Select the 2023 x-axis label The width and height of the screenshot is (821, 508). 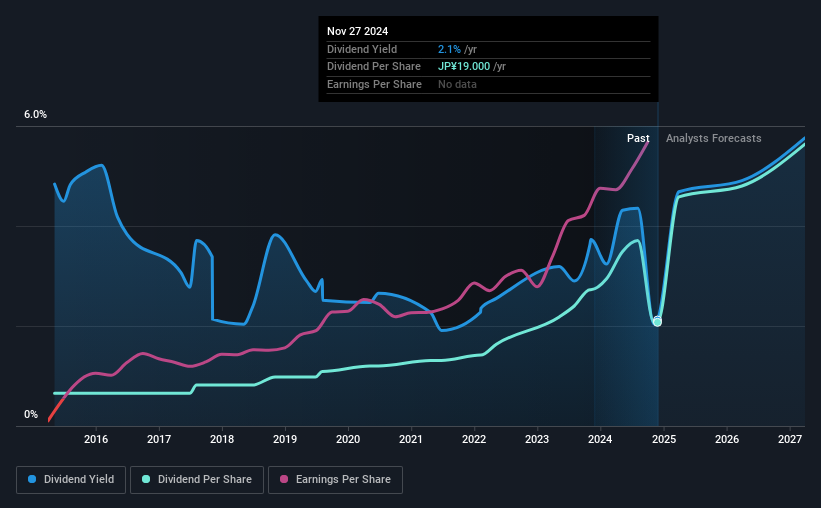coord(537,439)
